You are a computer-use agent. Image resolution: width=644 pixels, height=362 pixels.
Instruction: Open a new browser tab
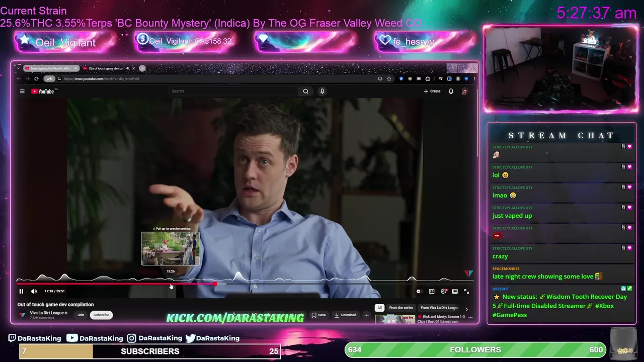tap(142, 68)
